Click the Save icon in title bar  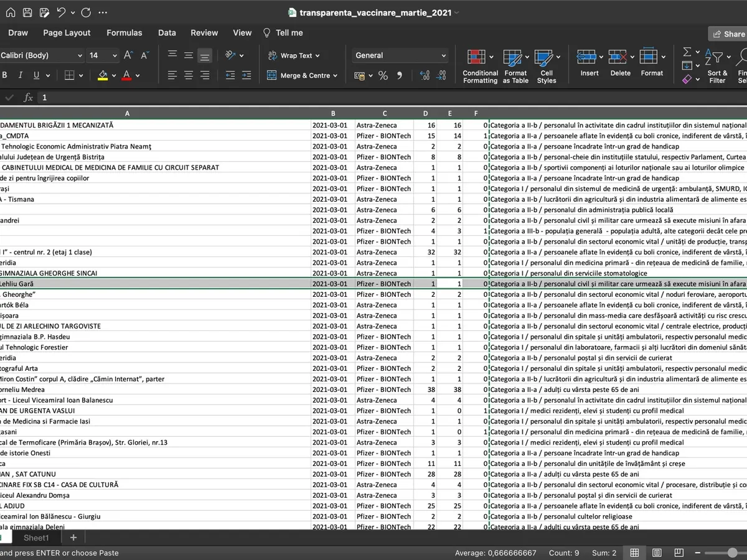tap(27, 12)
